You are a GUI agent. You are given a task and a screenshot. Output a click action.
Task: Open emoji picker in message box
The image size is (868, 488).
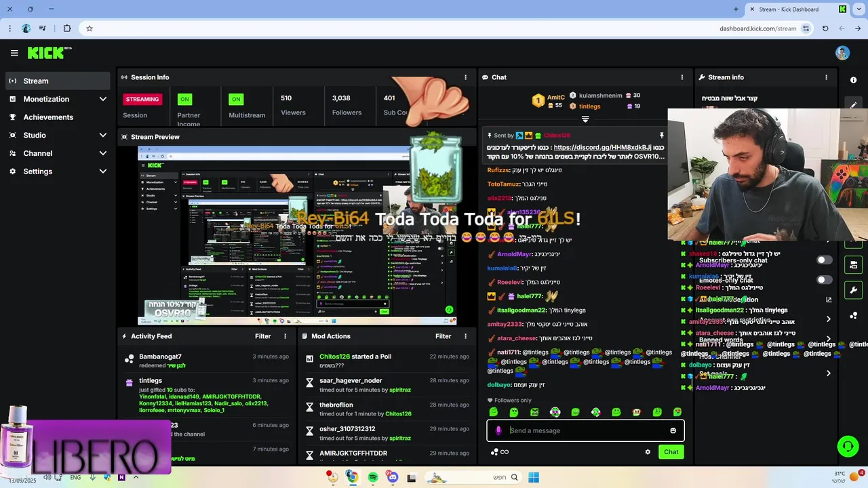(673, 430)
